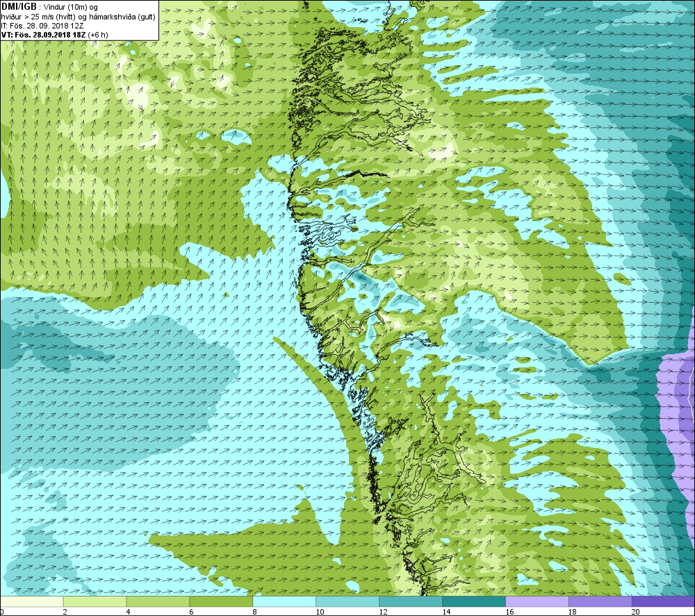Click the 10–12 m/s cyan legend swatch
The image size is (695, 616).
click(347, 601)
